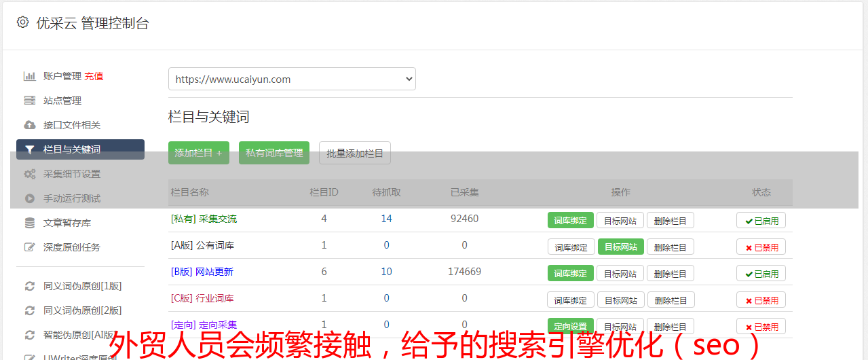Click 词库绑定 button for 采集交流 row
Screen dimensions: 868x360
(570, 220)
